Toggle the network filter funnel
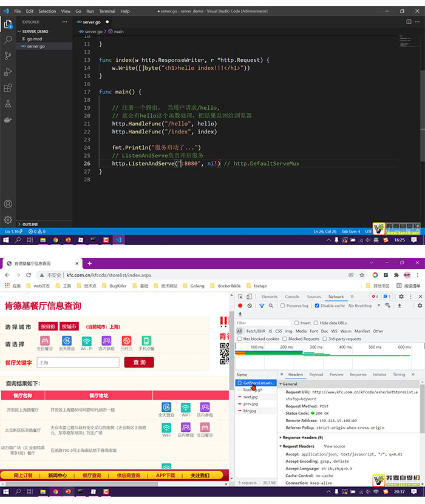Image resolution: width=425 pixels, height=504 pixels. [x=262, y=306]
